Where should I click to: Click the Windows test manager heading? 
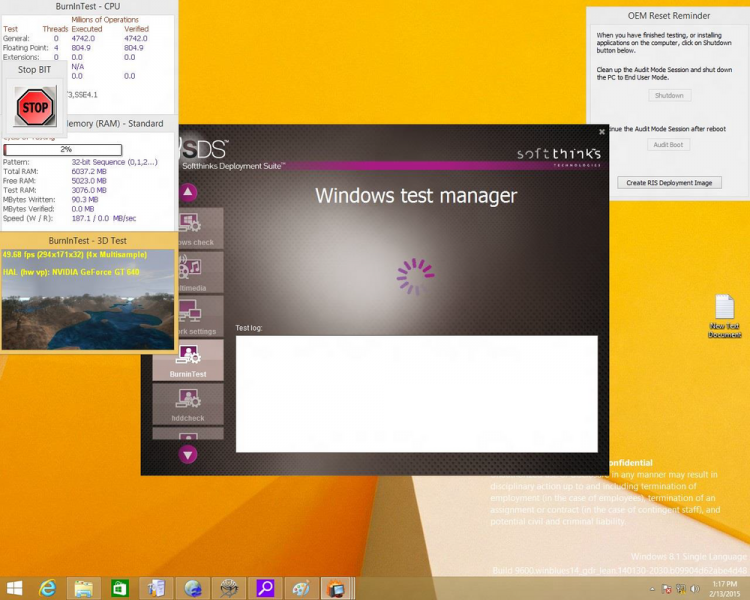pyautogui.click(x=416, y=196)
